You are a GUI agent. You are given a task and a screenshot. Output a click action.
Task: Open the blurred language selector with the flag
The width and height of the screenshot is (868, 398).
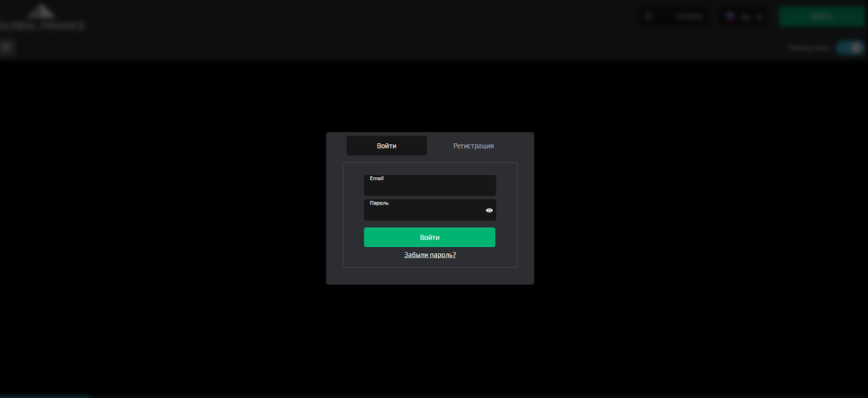pos(744,17)
